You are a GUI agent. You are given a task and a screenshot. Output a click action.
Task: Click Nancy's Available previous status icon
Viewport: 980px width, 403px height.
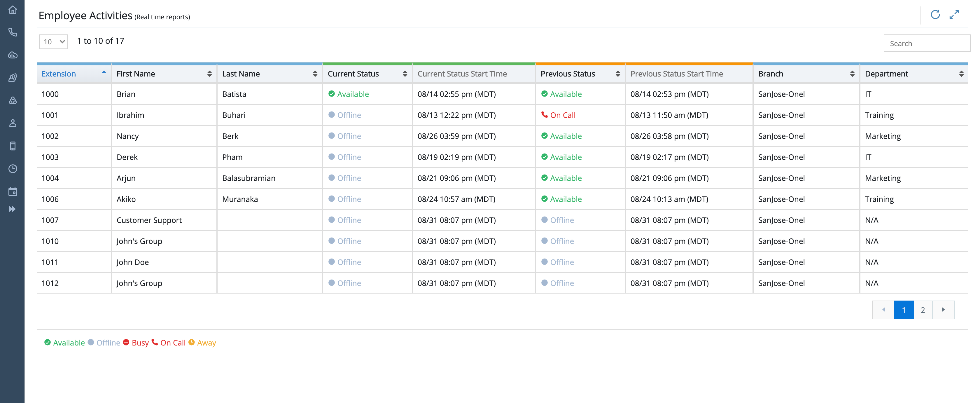pos(545,135)
